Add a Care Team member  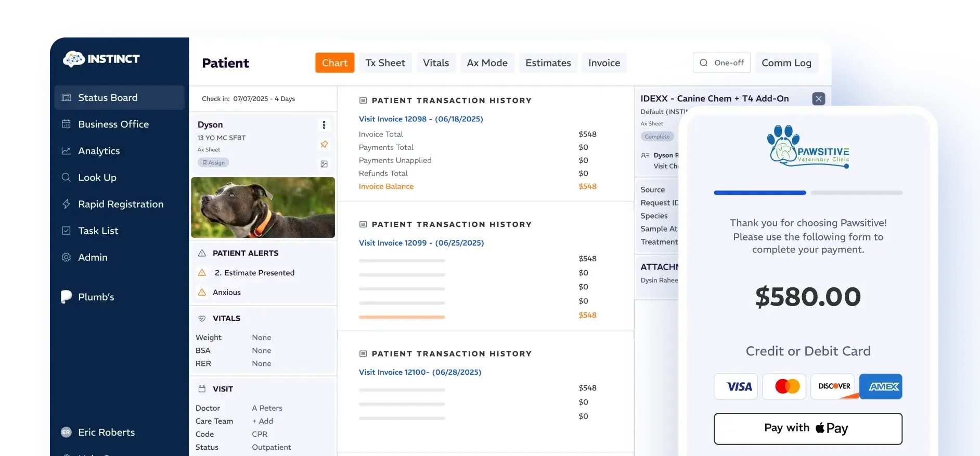coord(263,421)
